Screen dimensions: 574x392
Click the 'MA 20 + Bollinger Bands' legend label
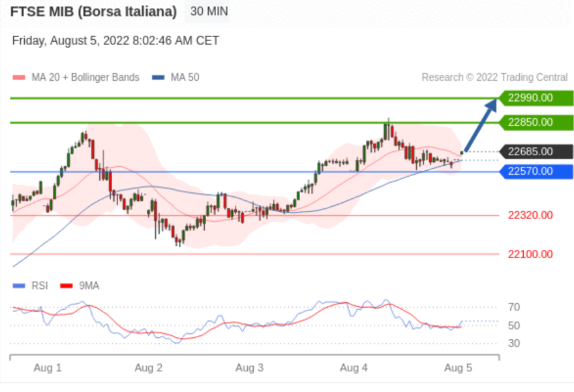click(x=85, y=77)
